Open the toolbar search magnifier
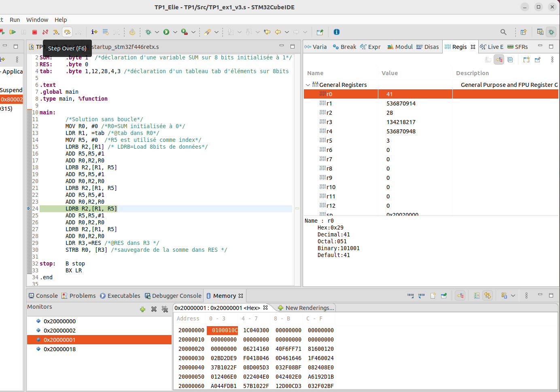Image resolution: width=560 pixels, height=392 pixels. click(503, 32)
